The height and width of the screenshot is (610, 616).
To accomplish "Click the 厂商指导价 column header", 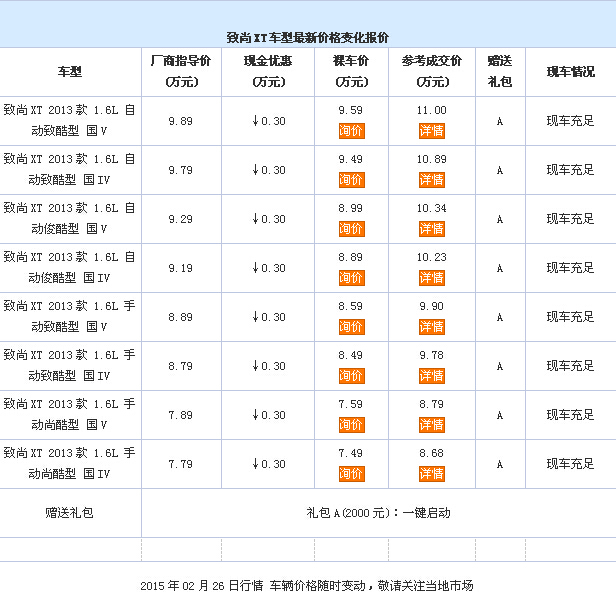I will click(x=181, y=71).
